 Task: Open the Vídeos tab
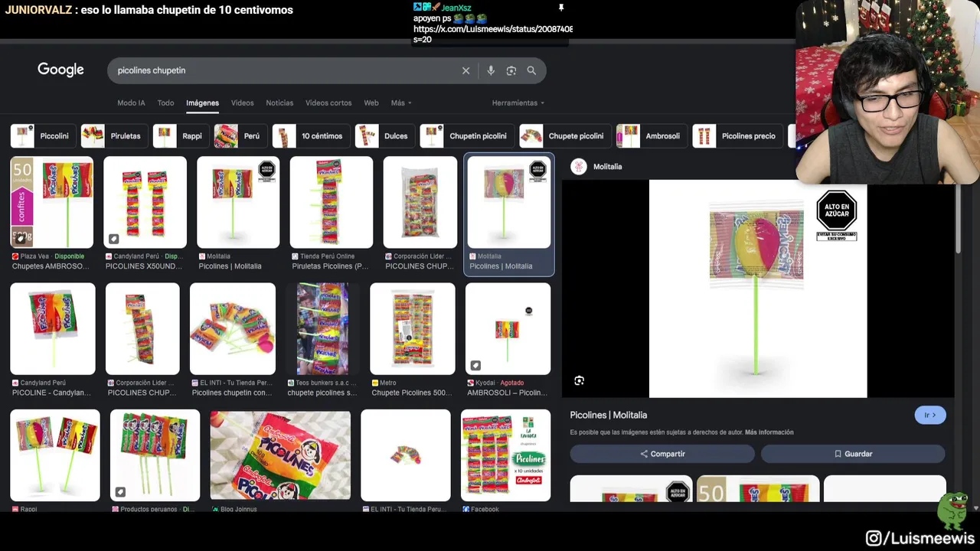pos(242,103)
